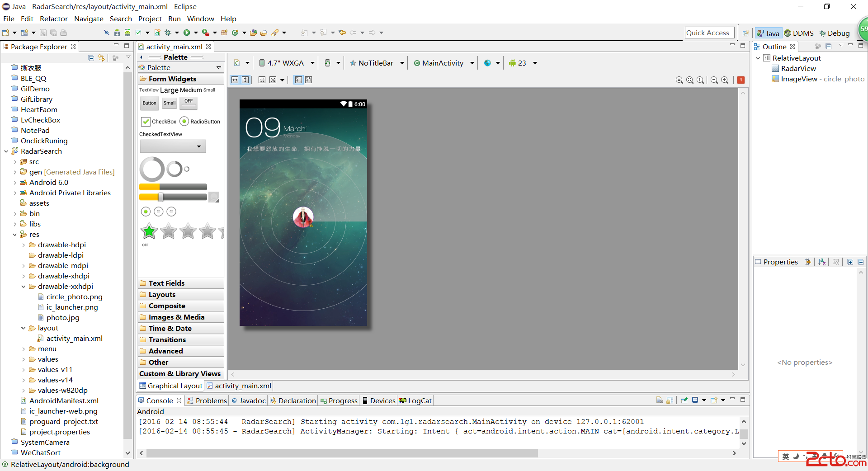Viewport: 868px width, 471px height.
Task: Click the Debug bug icon in toolbar
Action: point(168,33)
